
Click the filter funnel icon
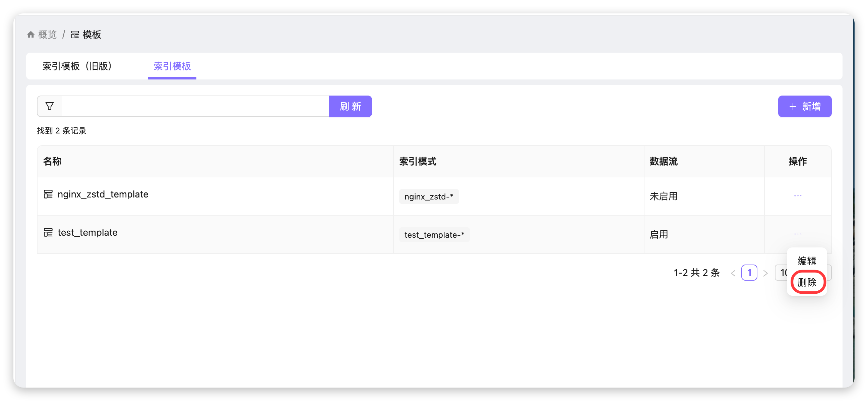[50, 106]
